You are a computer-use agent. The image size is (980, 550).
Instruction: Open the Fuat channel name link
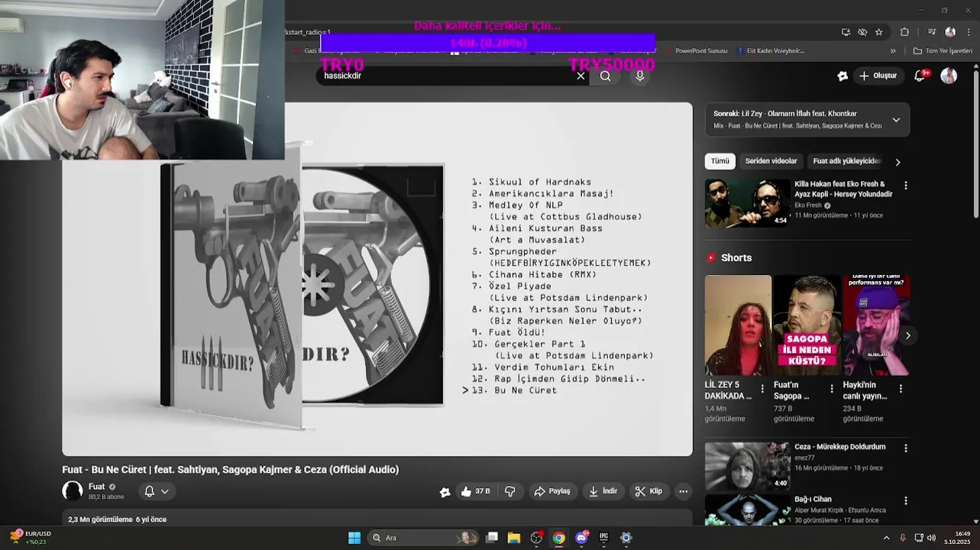[x=96, y=487]
